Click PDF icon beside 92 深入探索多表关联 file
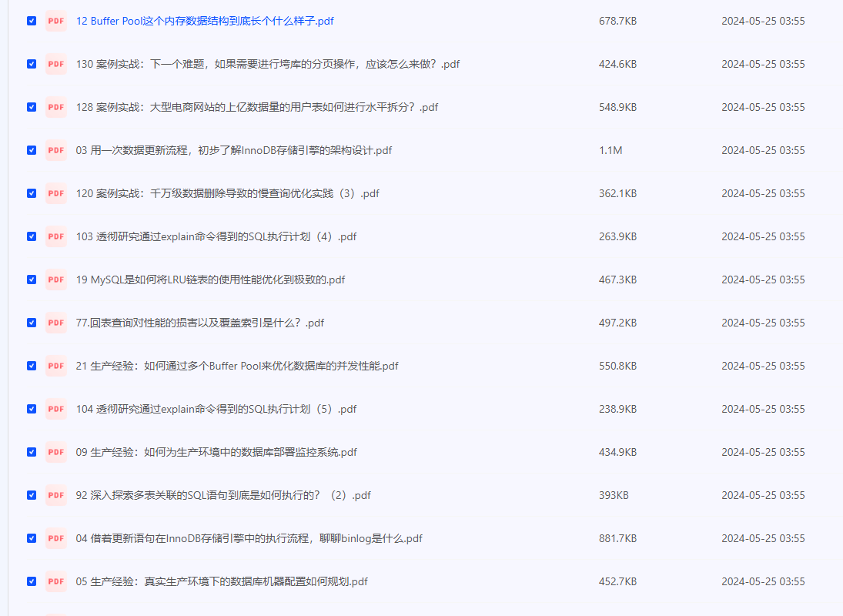Viewport: 843px width, 616px height. coord(56,496)
